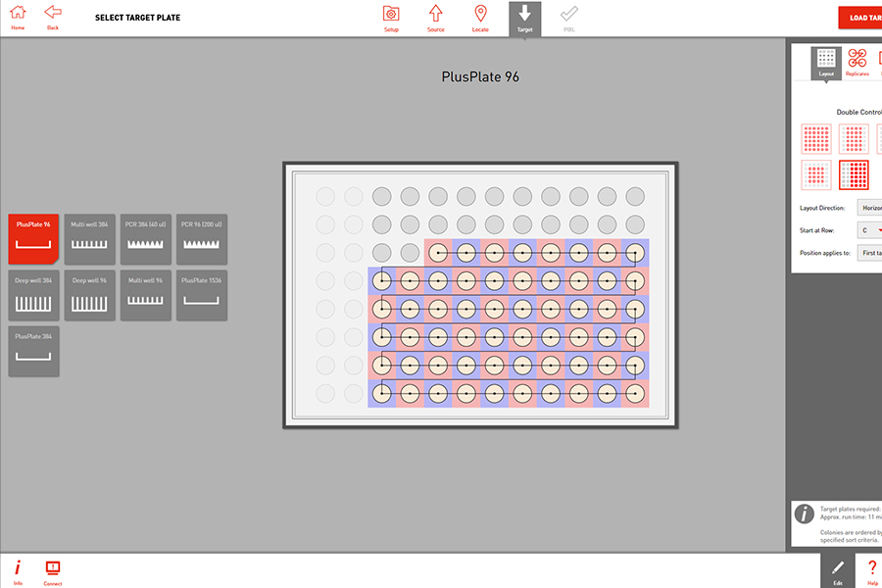Go to the Home screen
This screenshot has width=882, height=588.
coord(18,17)
